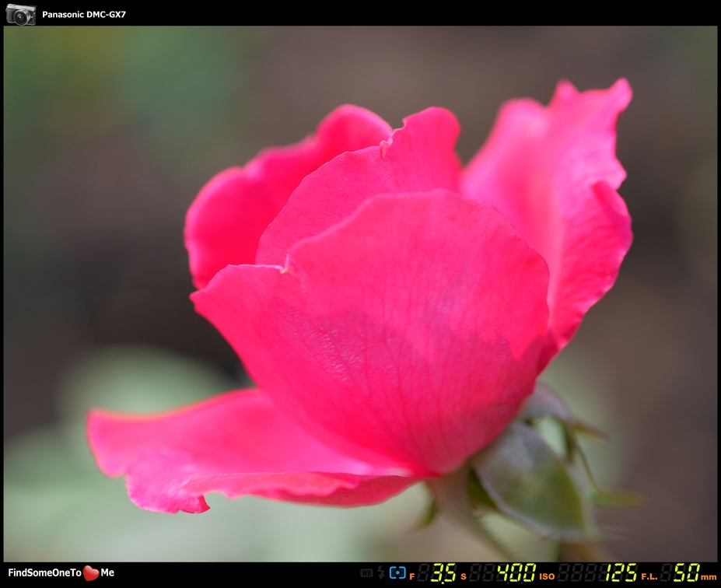Click the flash lightning bolt indicator icon
Viewport: 721px width, 588px height.
(381, 572)
